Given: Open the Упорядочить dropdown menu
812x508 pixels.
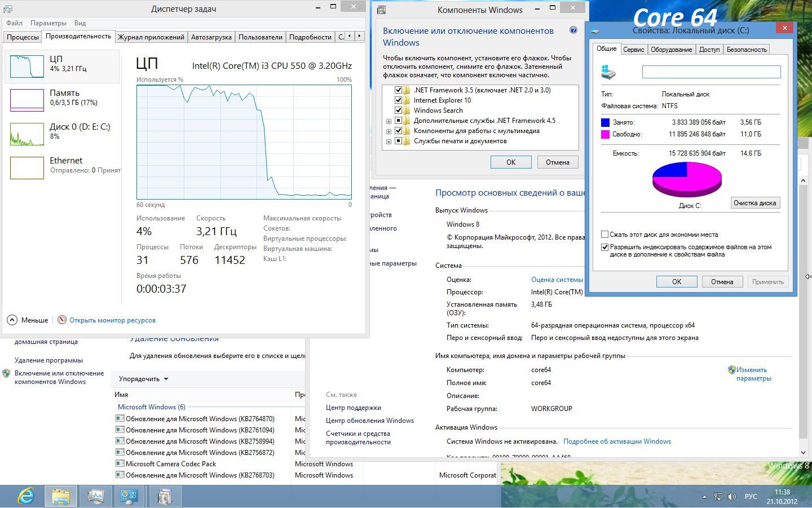Looking at the screenshot, I should [143, 379].
